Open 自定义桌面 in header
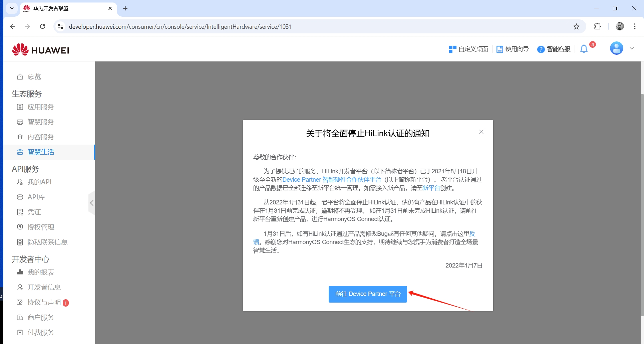 click(468, 49)
